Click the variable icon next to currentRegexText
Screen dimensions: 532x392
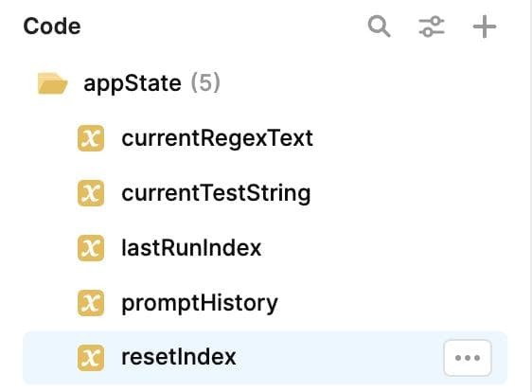coord(91,138)
